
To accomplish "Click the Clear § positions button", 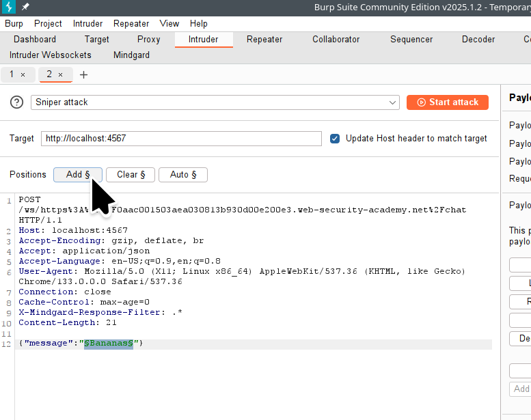I will click(131, 175).
